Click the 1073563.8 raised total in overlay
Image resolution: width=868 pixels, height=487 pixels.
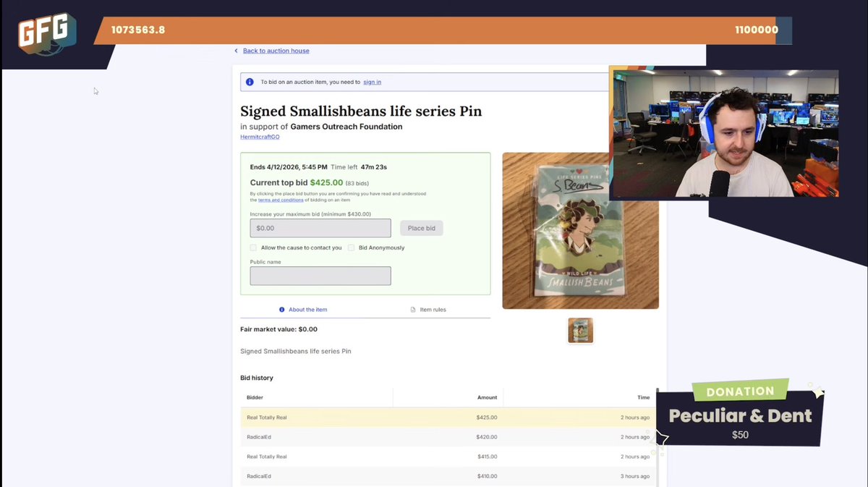(138, 30)
